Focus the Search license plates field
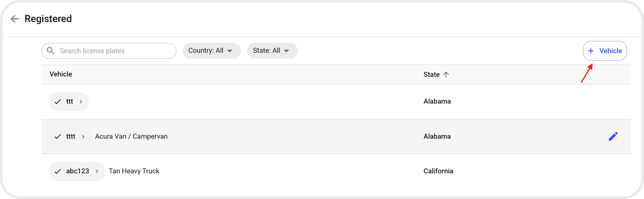Screen dimensions: 644x199 pos(109,51)
